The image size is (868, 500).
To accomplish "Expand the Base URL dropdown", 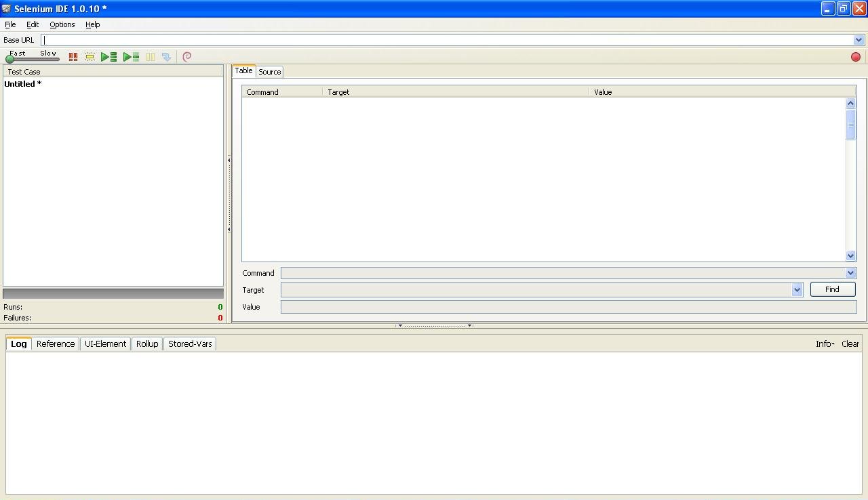I will (x=859, y=40).
